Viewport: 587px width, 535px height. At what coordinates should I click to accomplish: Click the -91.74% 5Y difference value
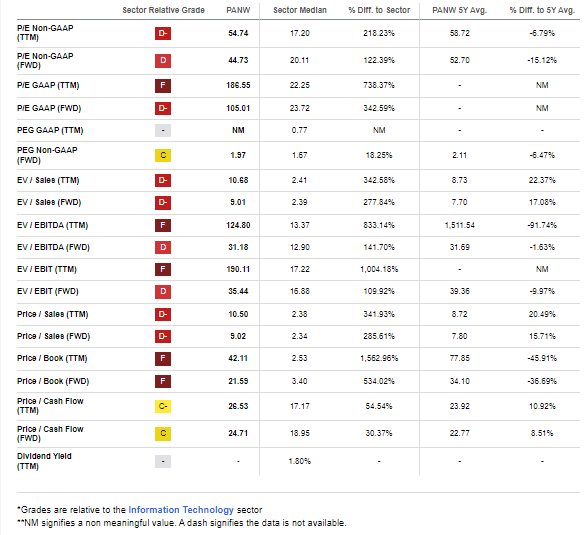[x=542, y=225]
